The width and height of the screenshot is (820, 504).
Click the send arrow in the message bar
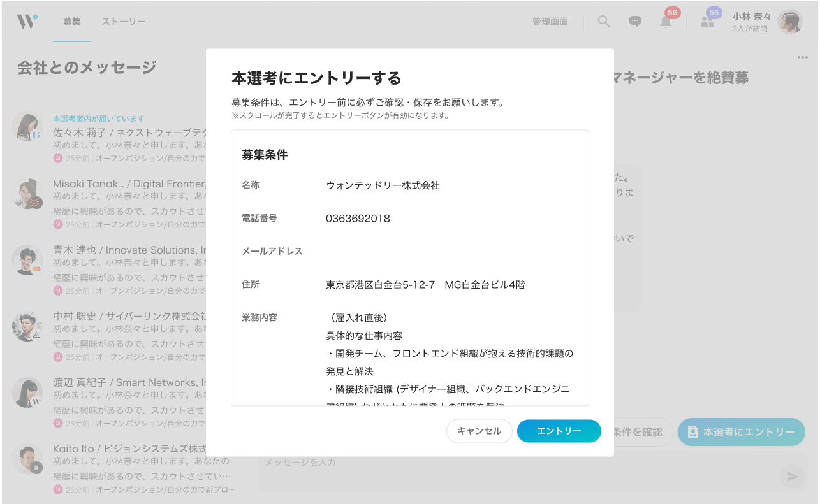pyautogui.click(x=792, y=476)
